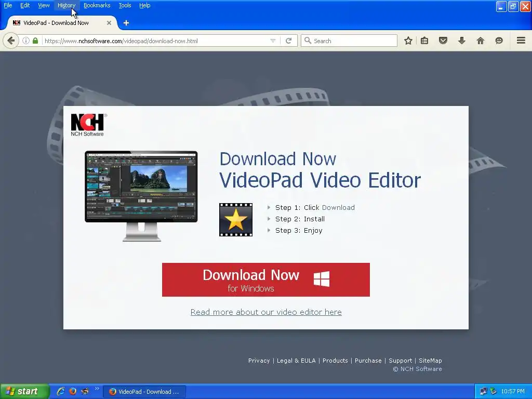The height and width of the screenshot is (399, 532).
Task: Open the File menu
Action: (8, 5)
